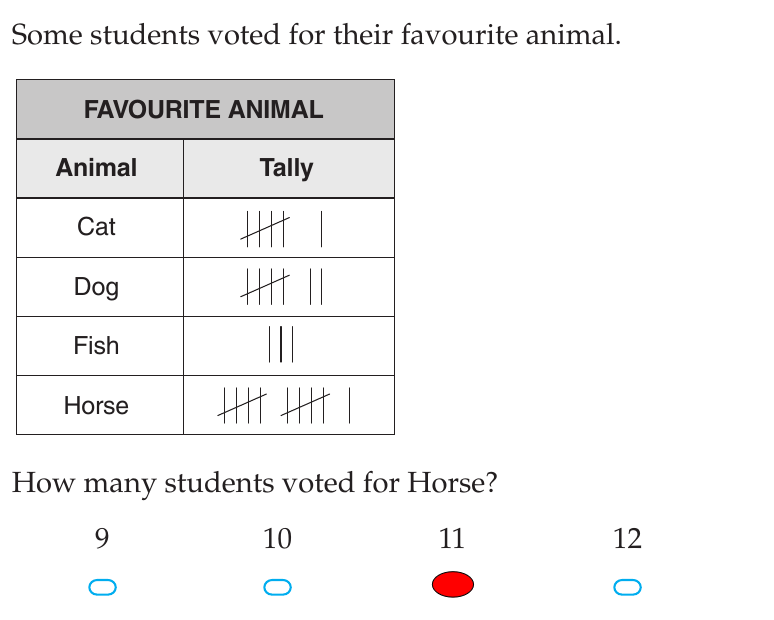This screenshot has height=620, width=774.
Task: Click the three tally marks for Fish
Action: tap(281, 344)
